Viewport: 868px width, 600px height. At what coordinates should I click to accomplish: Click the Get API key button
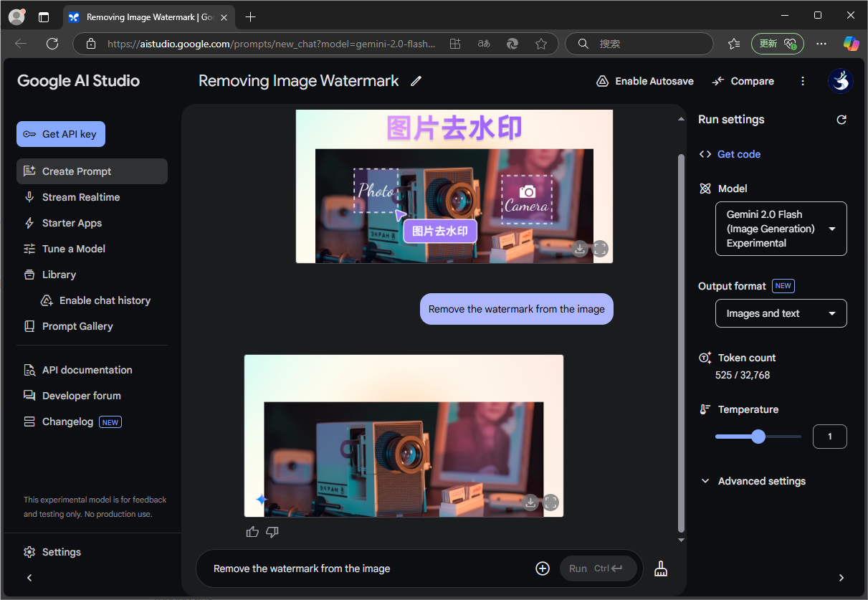pyautogui.click(x=61, y=134)
